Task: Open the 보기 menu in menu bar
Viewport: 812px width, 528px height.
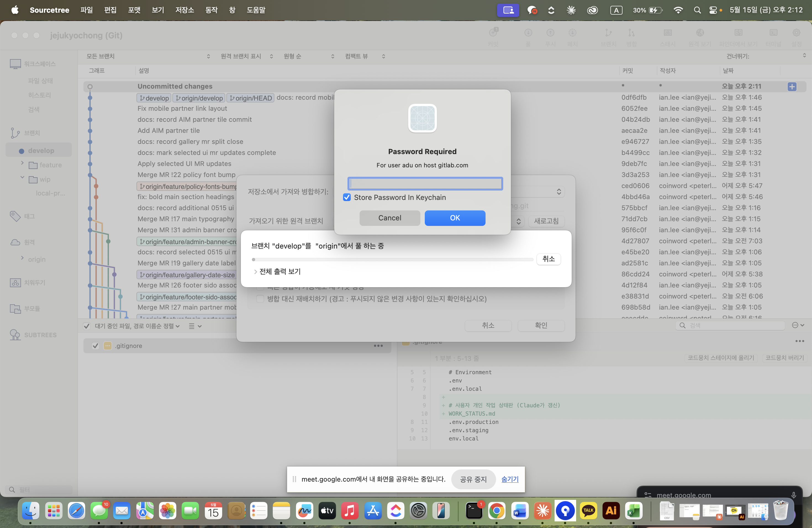Action: click(158, 10)
